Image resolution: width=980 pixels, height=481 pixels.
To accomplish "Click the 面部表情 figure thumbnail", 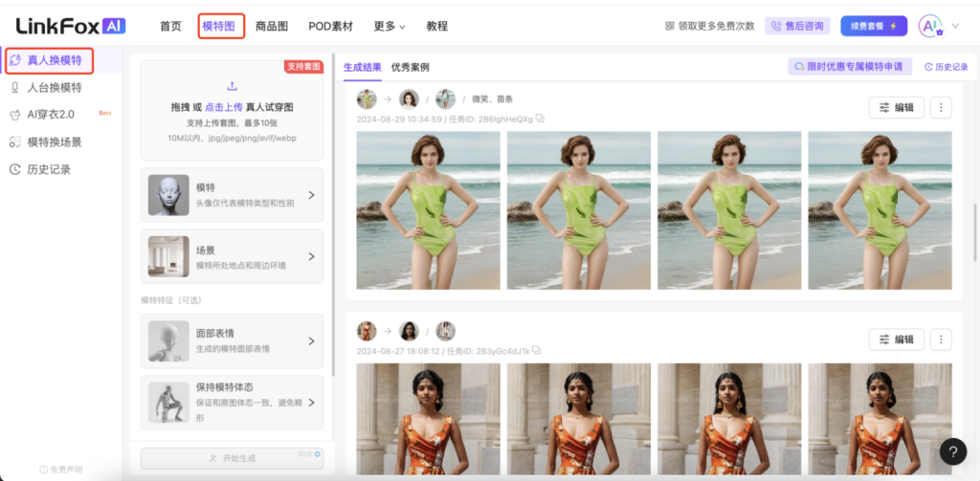I will click(x=168, y=341).
